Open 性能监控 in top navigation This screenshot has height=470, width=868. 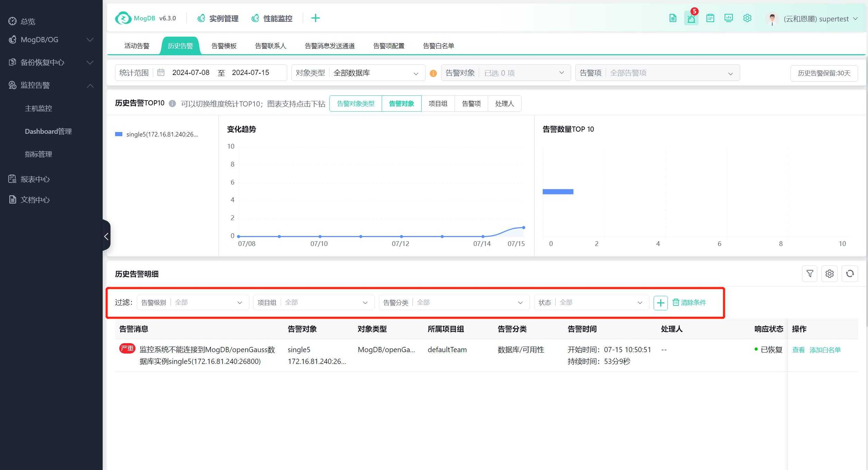(x=272, y=19)
